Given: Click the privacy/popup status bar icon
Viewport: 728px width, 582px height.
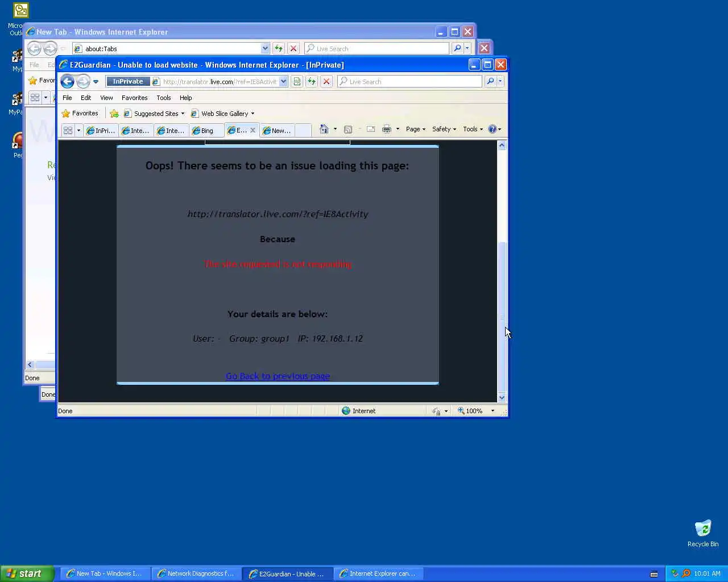Looking at the screenshot, I should pyautogui.click(x=436, y=410).
